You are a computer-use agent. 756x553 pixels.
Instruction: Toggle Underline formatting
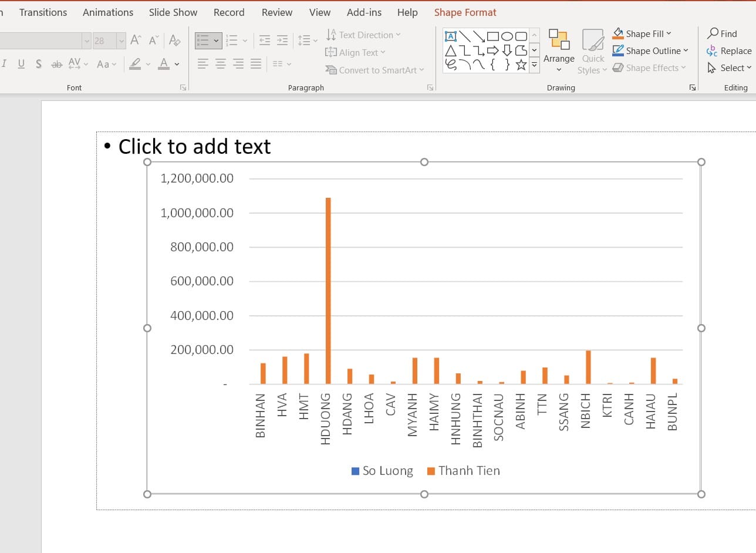[22, 63]
